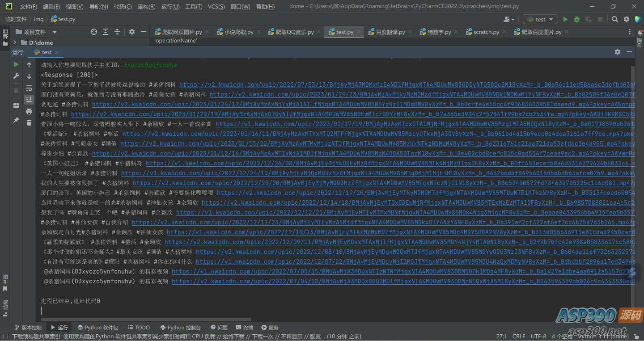The image size is (644, 341).
Task: Close the test tab in the Run panel
Action: point(58,52)
